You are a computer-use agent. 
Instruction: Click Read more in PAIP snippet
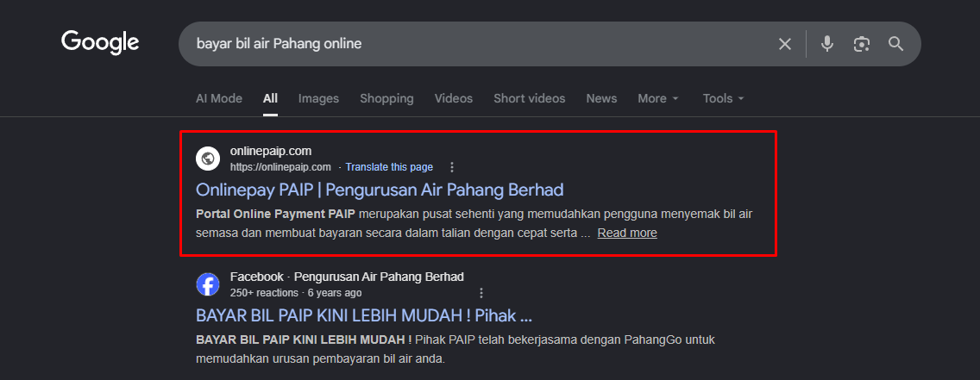coord(627,234)
